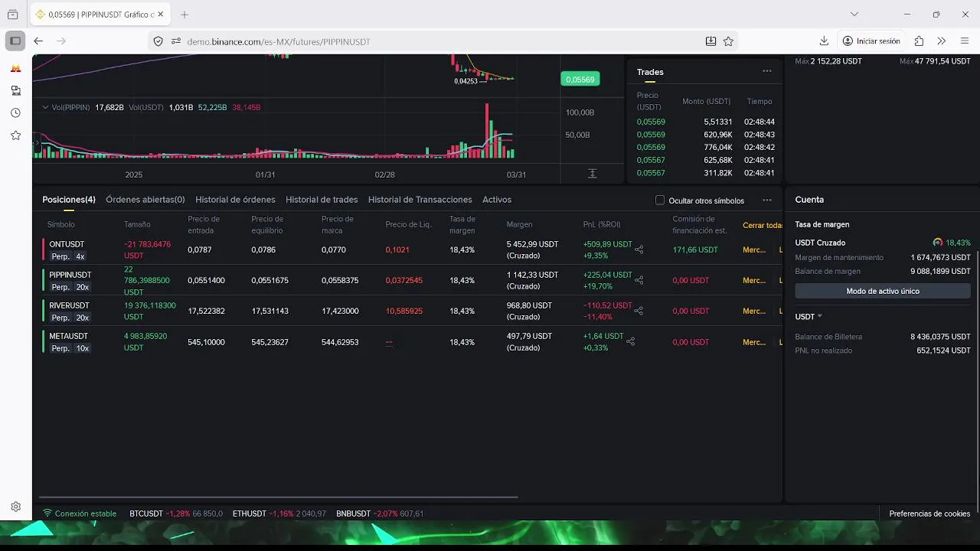Click the green 0,05569 price label on the chart
980x551 pixels.
tap(580, 80)
